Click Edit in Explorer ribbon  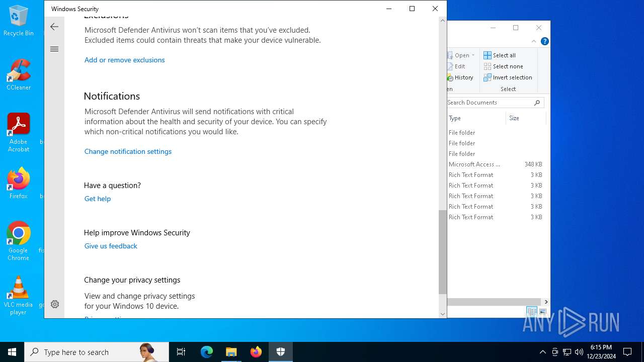tap(456, 66)
